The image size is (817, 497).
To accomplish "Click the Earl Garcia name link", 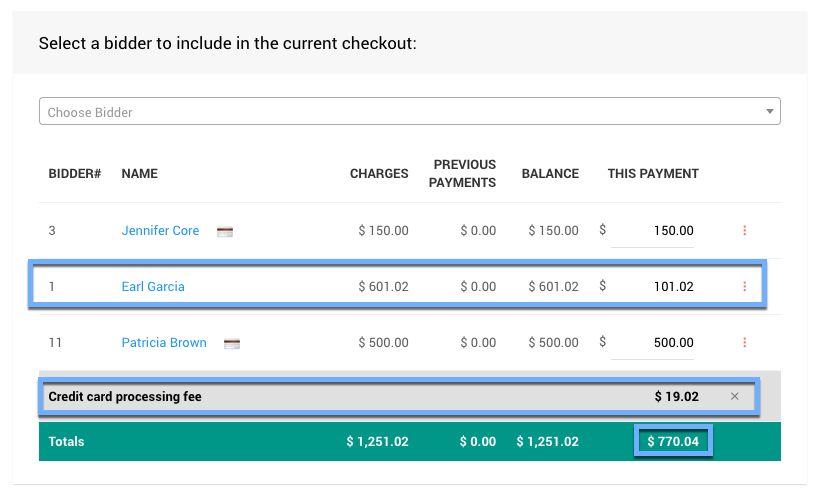I will coord(153,286).
